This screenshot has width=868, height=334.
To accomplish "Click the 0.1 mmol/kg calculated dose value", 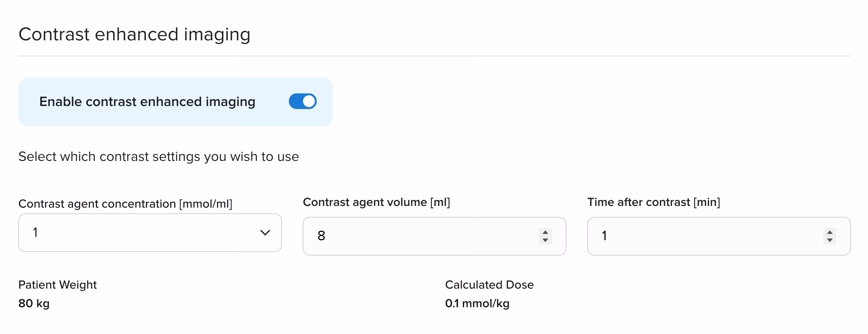I will pos(477,304).
